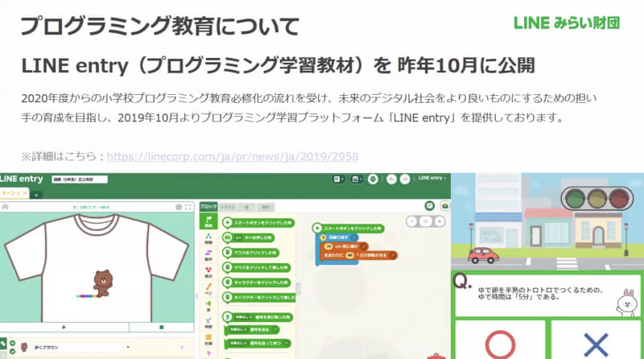Open the save menu dropdown in header
The width and height of the screenshot is (644, 359).
357,179
